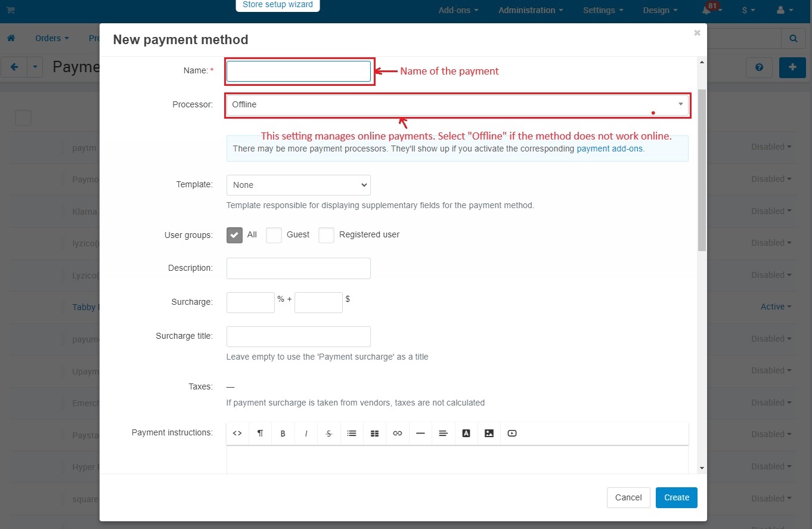The height and width of the screenshot is (529, 812).
Task: Open the Processor dropdown showing Offline
Action: click(x=457, y=105)
